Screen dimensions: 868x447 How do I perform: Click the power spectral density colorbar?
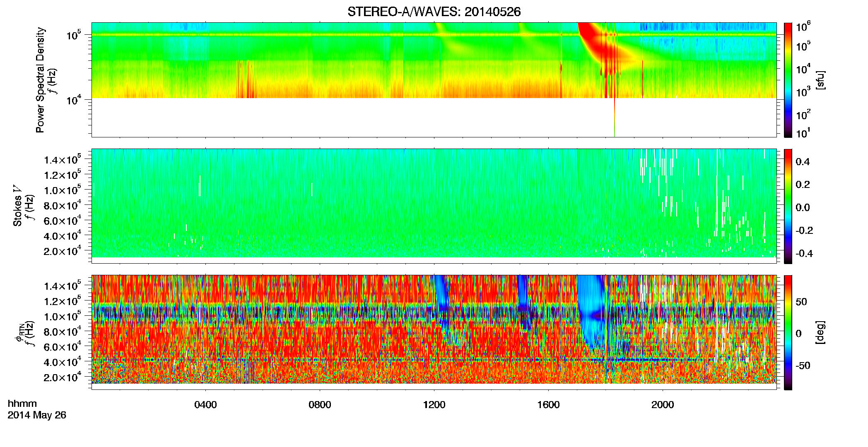click(788, 80)
